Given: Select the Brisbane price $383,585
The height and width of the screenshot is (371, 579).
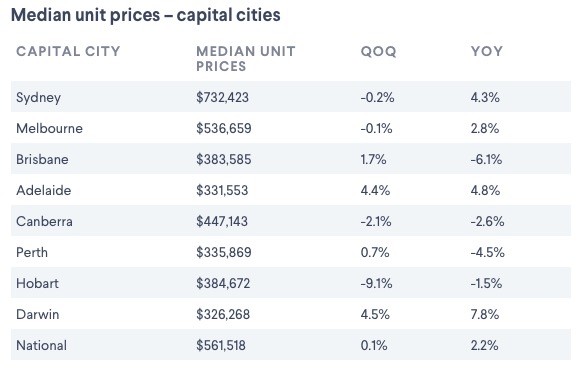Looking at the screenshot, I should (223, 159).
